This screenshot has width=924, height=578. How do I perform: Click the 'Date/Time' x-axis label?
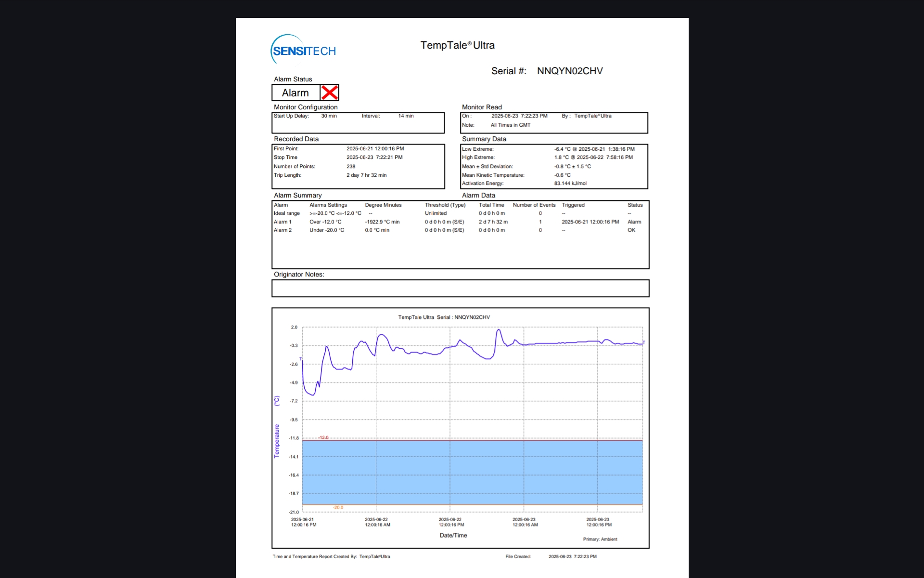click(x=453, y=536)
